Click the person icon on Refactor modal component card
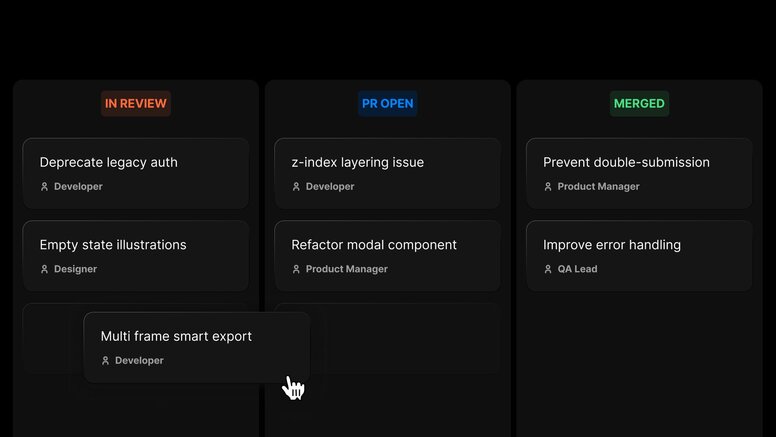The height and width of the screenshot is (437, 776). pos(296,269)
